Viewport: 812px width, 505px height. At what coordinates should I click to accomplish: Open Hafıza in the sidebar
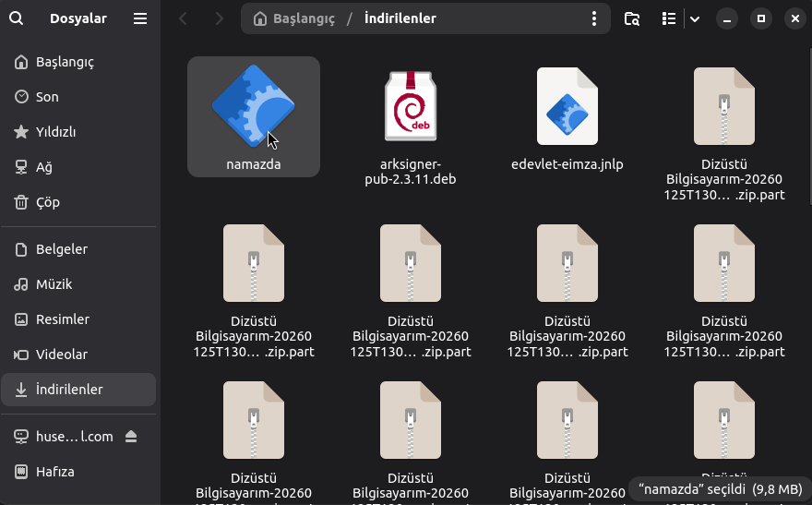click(54, 472)
